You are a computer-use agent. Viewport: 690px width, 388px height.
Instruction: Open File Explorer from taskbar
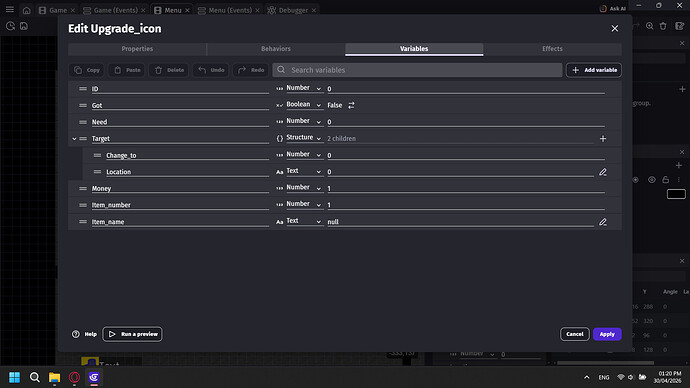(x=55, y=377)
